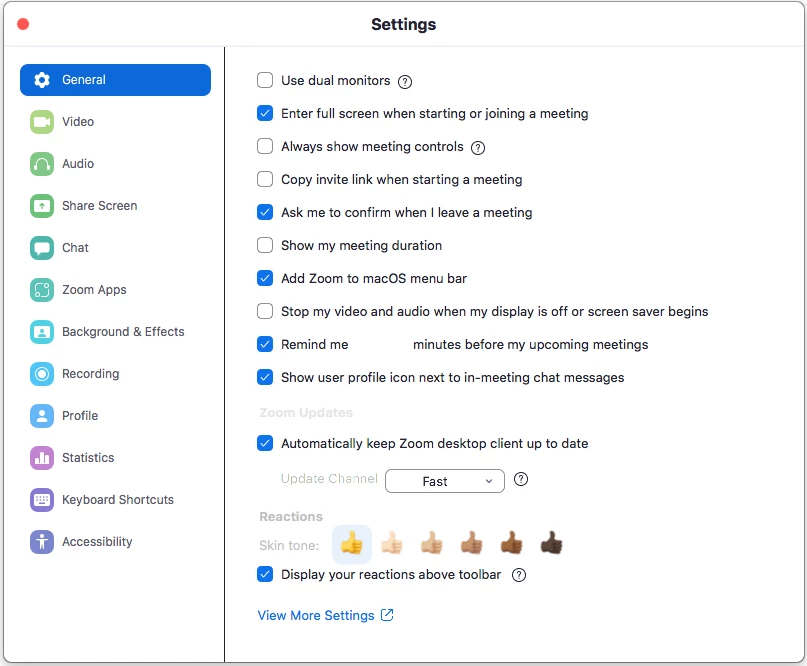
Task: Enable Use dual monitors checkbox
Action: (x=265, y=80)
